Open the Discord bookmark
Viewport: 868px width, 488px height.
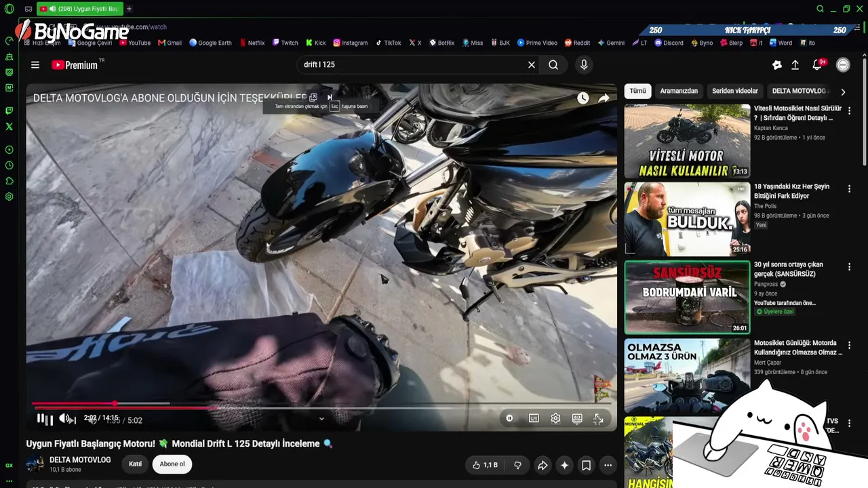(669, 43)
